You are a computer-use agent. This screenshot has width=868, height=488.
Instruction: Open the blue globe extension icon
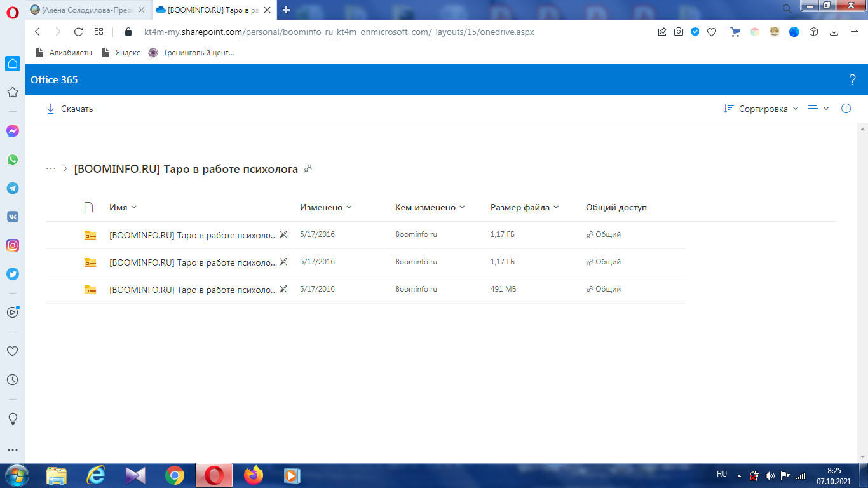click(794, 32)
